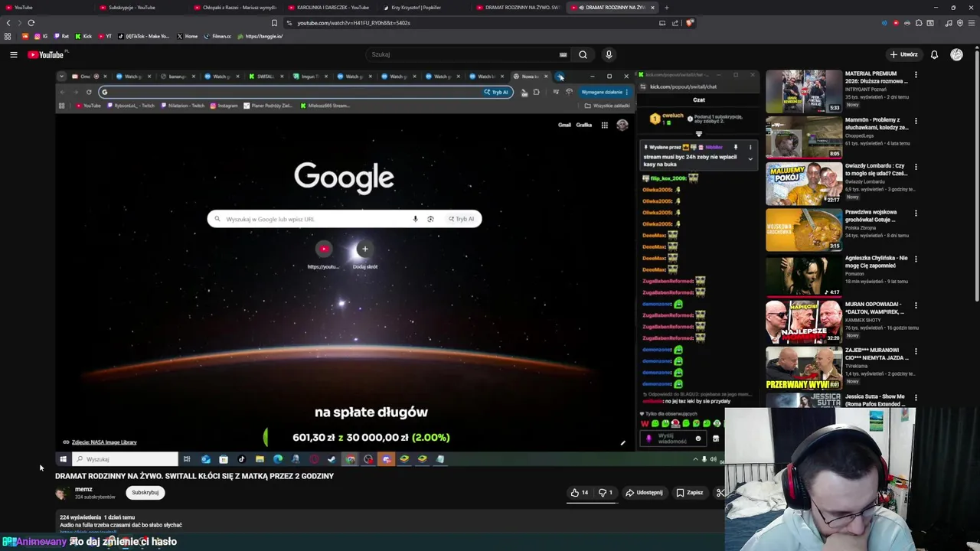Switch to the inactive DRAMAT RODZINNY tab

(517, 8)
